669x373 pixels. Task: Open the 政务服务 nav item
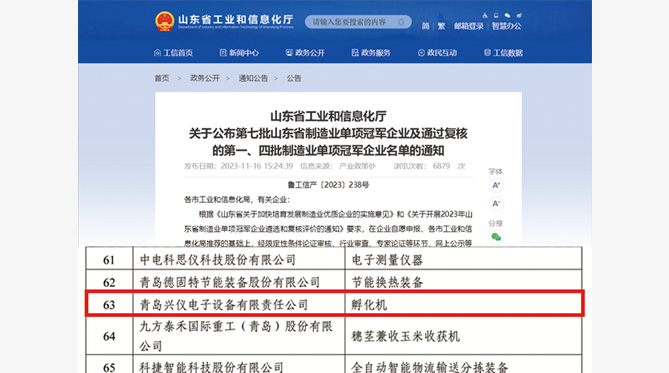point(371,53)
